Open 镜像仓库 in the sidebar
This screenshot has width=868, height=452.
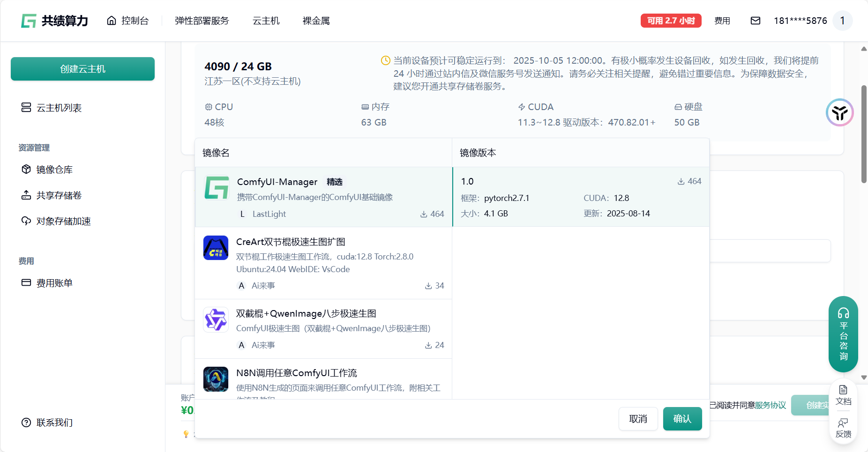(54, 170)
